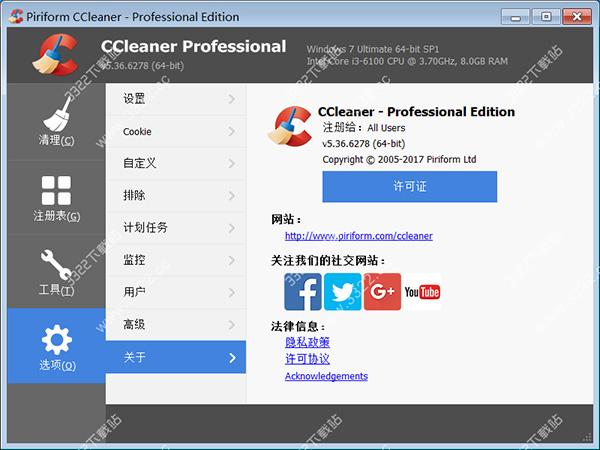Click 'Windows 7 Ultimate 64-bit SP1' text
Image resolution: width=600 pixels, height=450 pixels.
(373, 49)
